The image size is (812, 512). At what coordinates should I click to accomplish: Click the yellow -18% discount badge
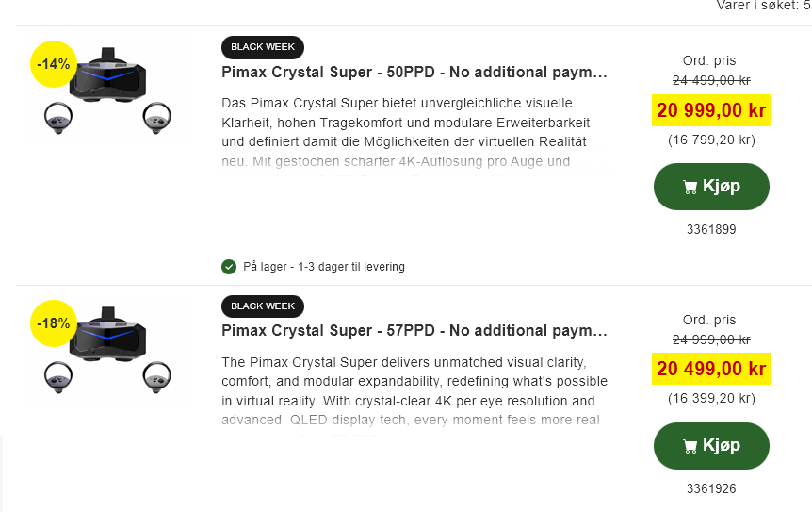click(54, 323)
